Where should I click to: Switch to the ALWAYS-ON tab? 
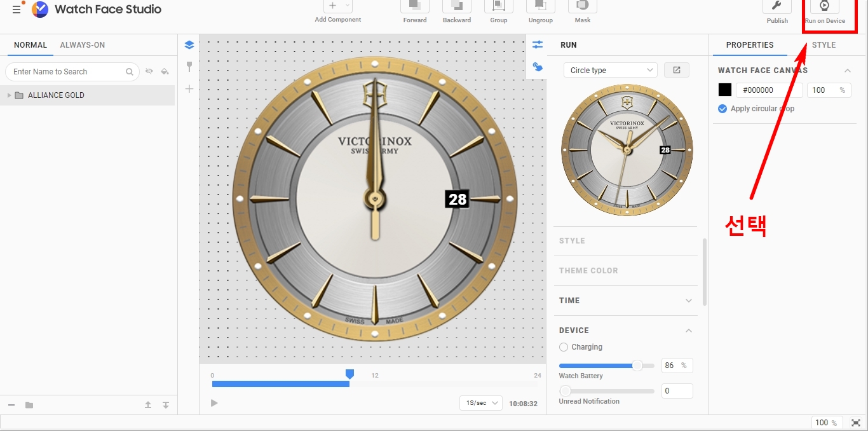coord(83,45)
